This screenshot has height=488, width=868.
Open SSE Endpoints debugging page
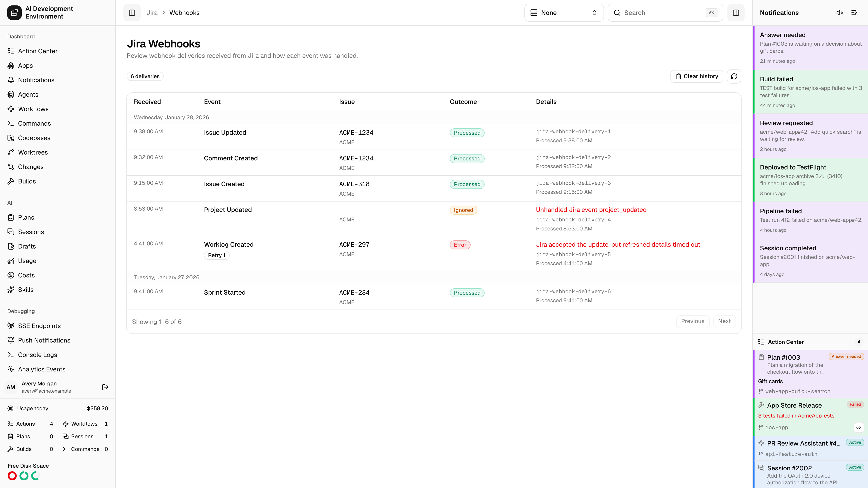(58, 326)
